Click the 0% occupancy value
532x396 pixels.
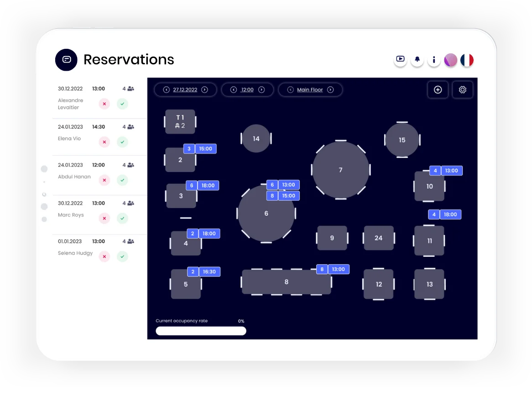click(241, 321)
